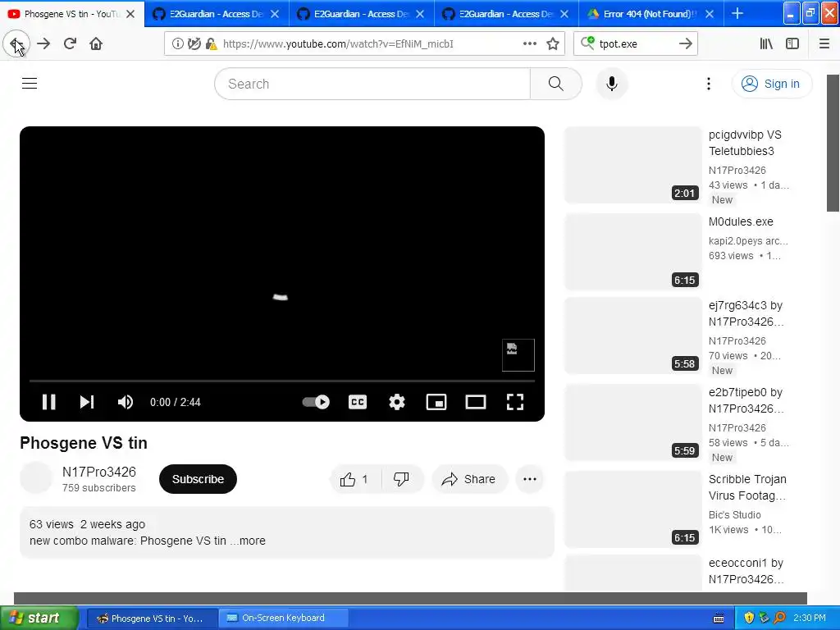Select Phosgene VS tin taskbar button

(x=152, y=618)
